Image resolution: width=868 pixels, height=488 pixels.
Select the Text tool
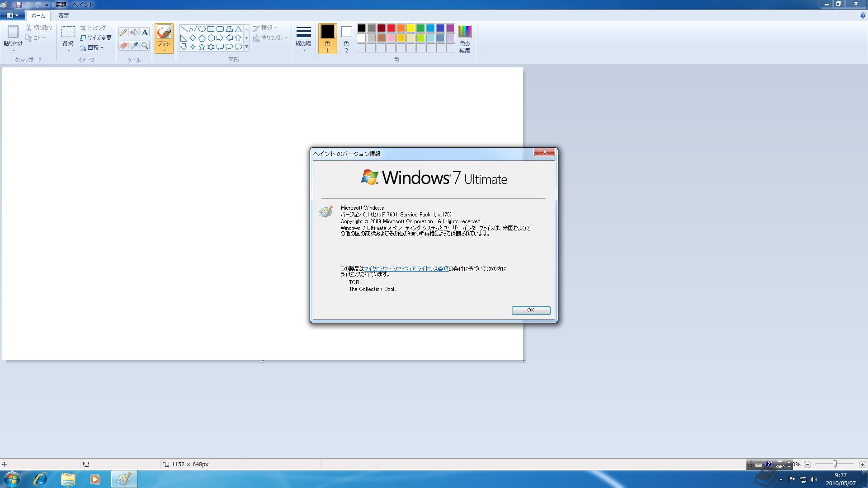pos(145,33)
